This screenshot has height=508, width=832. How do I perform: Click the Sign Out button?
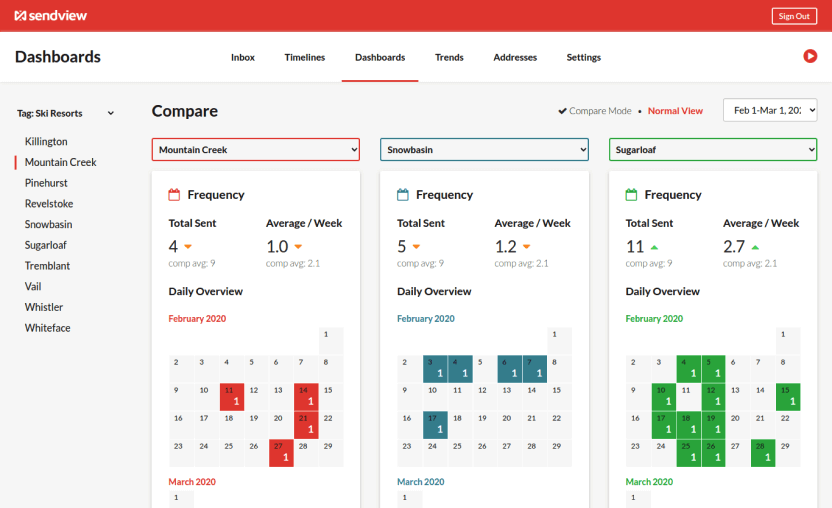[794, 16]
